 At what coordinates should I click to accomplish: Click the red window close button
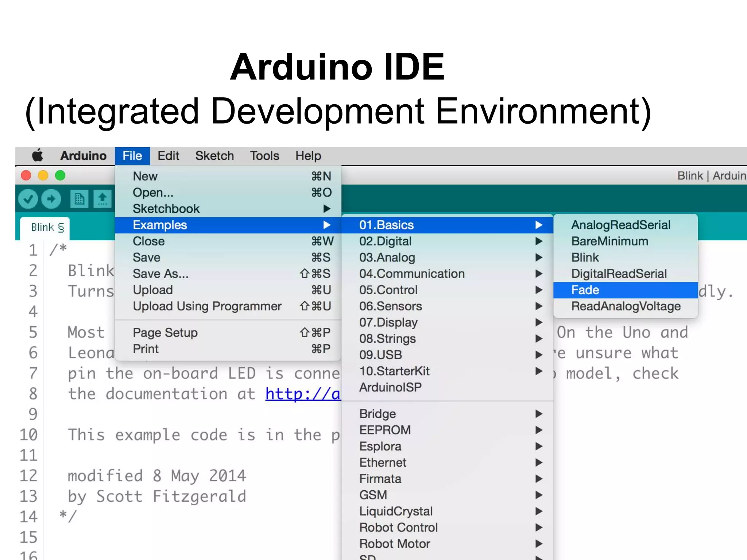pos(26,176)
